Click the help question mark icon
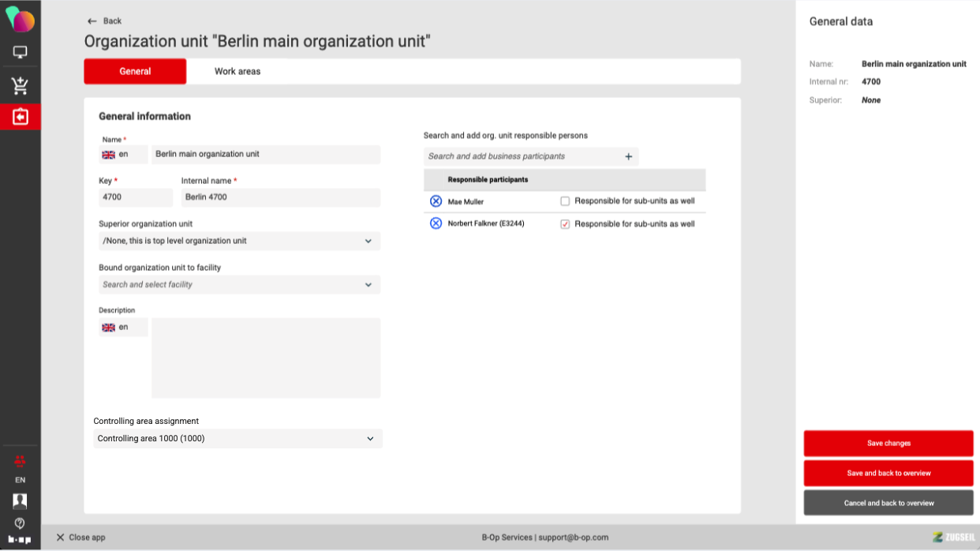 20,523
